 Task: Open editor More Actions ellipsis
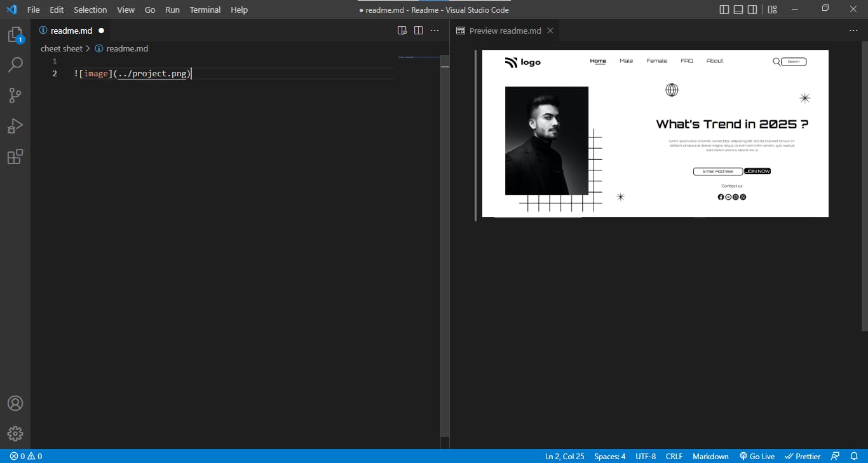pos(435,31)
